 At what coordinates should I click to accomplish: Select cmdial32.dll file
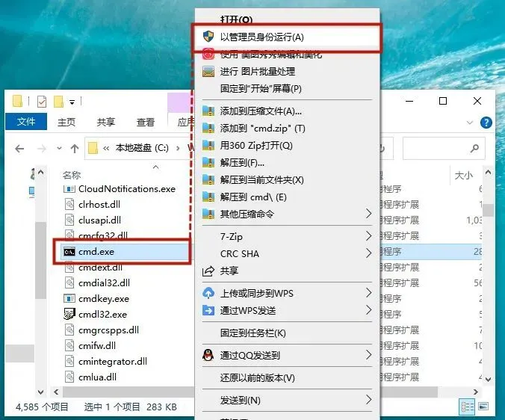click(x=105, y=283)
